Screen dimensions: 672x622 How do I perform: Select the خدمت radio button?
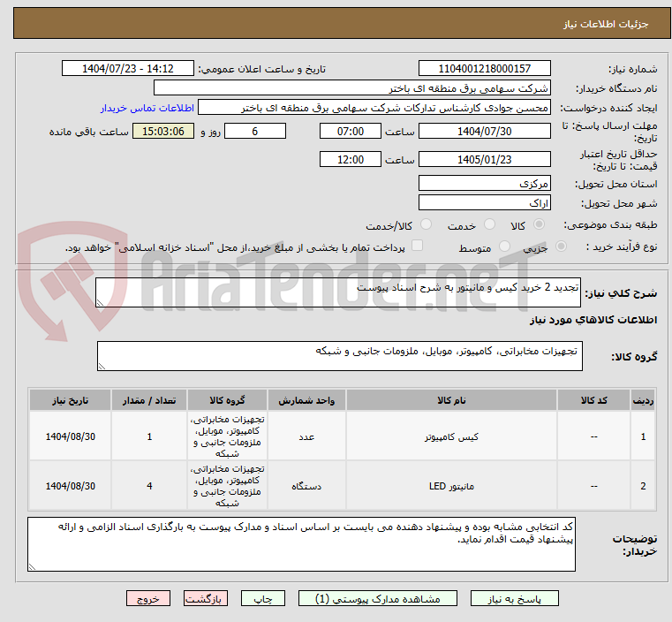pyautogui.click(x=489, y=224)
